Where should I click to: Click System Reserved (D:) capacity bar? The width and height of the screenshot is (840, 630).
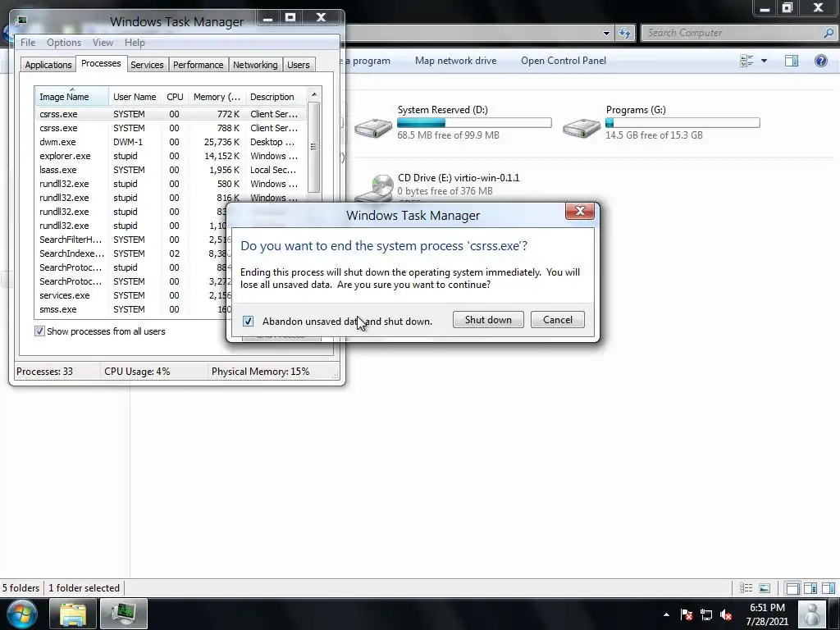coord(474,123)
